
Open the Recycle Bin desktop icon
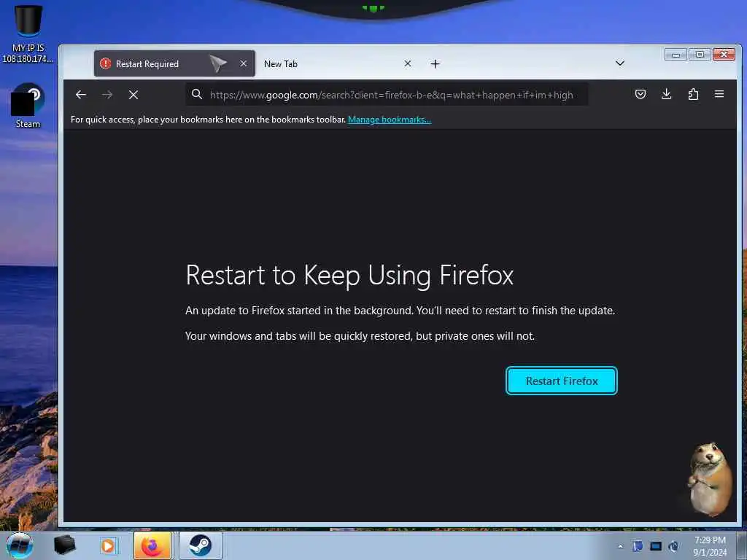28,34
